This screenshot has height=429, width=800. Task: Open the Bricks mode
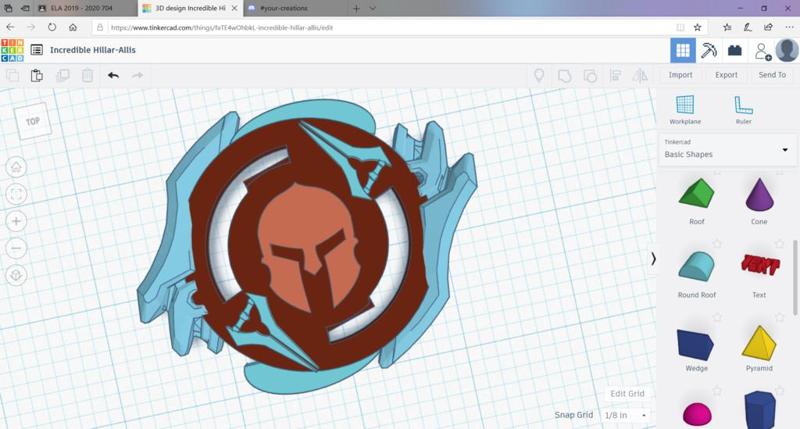(x=734, y=51)
